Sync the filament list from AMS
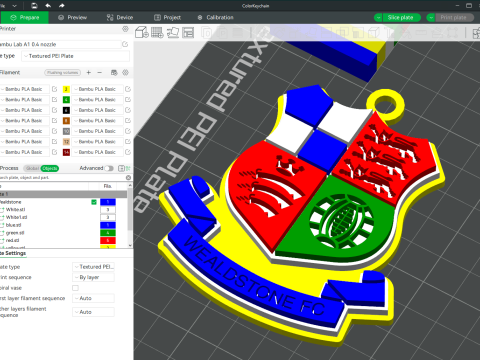This screenshot has width=480, height=360. 114,72
